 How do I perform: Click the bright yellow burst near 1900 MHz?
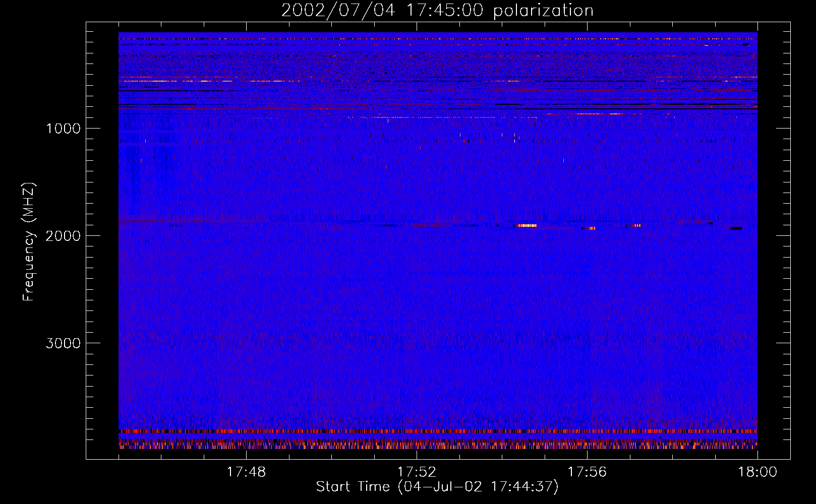point(527,225)
